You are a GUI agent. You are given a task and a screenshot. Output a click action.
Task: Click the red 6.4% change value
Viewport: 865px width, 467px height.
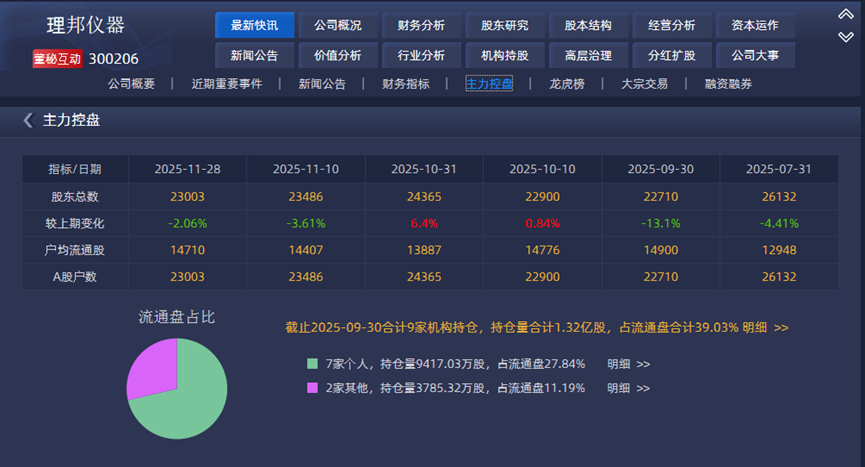coord(424,223)
